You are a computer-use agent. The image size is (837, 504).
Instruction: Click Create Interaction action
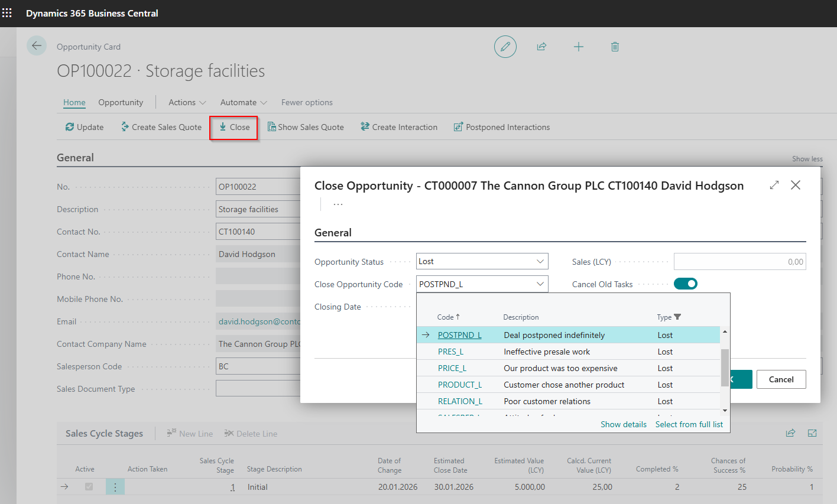399,127
